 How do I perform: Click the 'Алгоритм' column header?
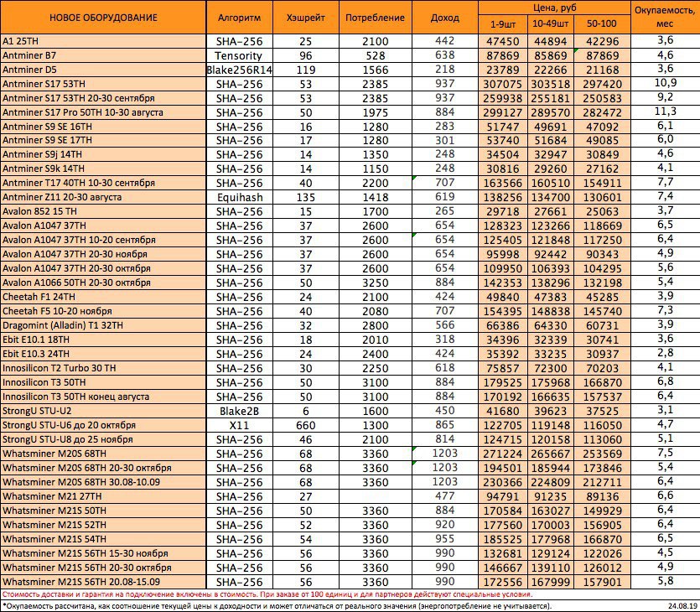click(x=239, y=18)
